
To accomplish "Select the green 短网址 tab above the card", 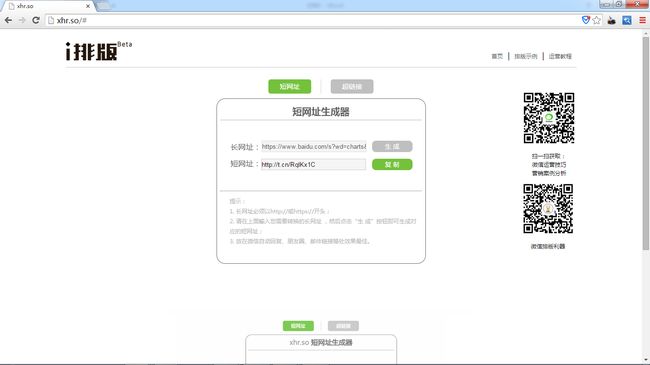I will (289, 86).
